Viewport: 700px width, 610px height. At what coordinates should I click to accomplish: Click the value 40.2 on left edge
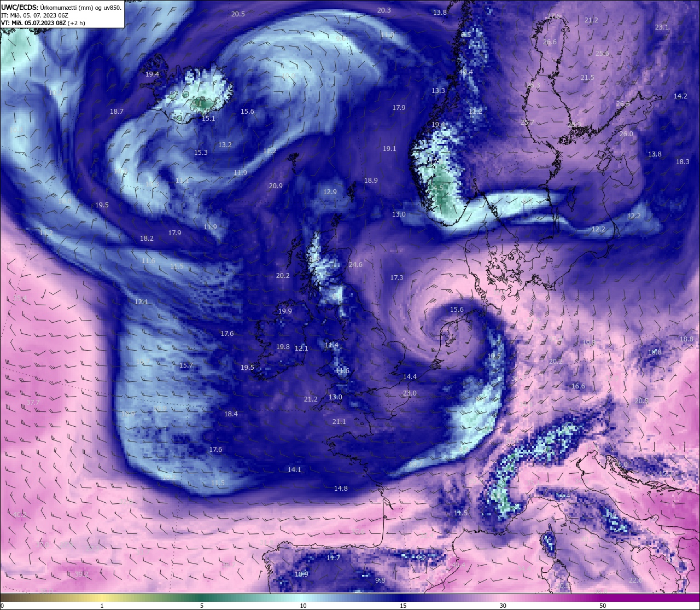(x=20, y=515)
